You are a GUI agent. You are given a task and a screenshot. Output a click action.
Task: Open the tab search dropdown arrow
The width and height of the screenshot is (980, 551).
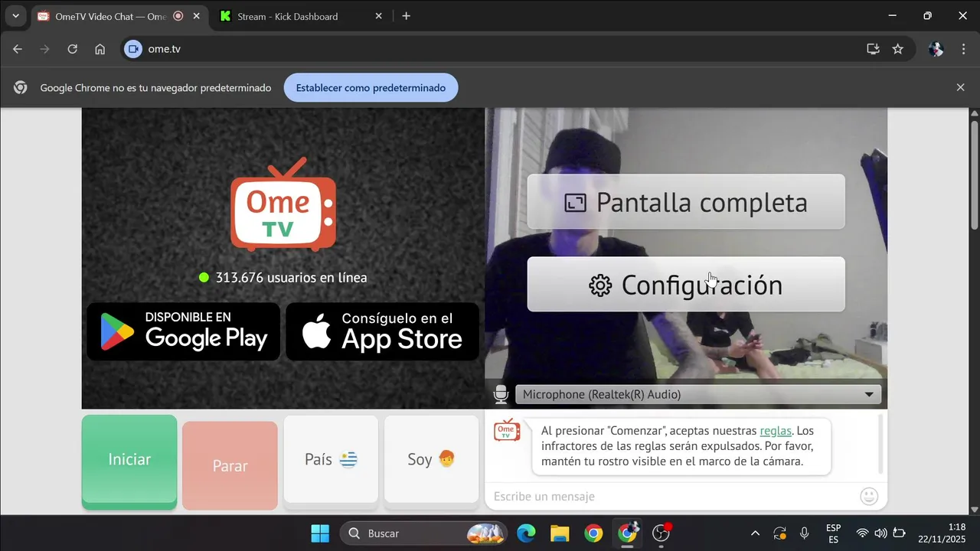(x=15, y=16)
